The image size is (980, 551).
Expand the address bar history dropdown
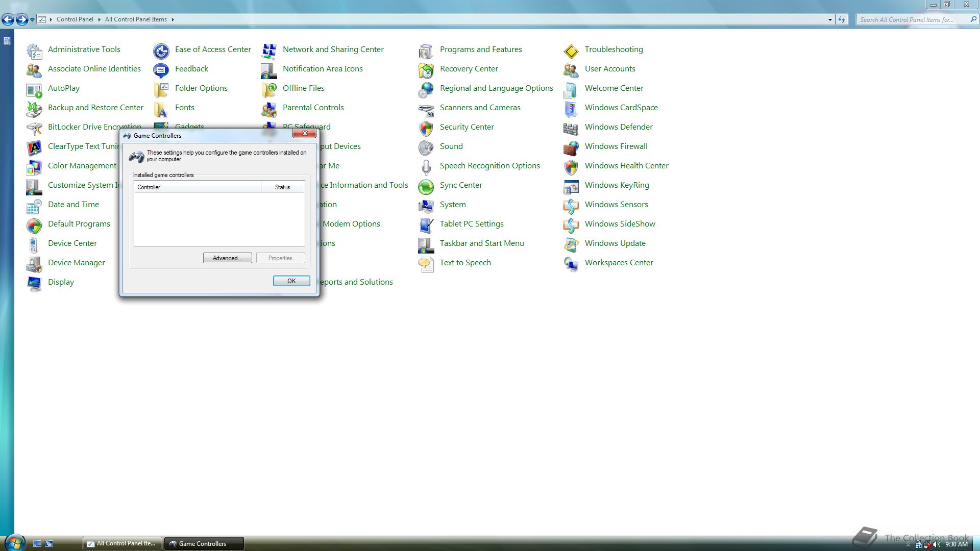coord(830,19)
